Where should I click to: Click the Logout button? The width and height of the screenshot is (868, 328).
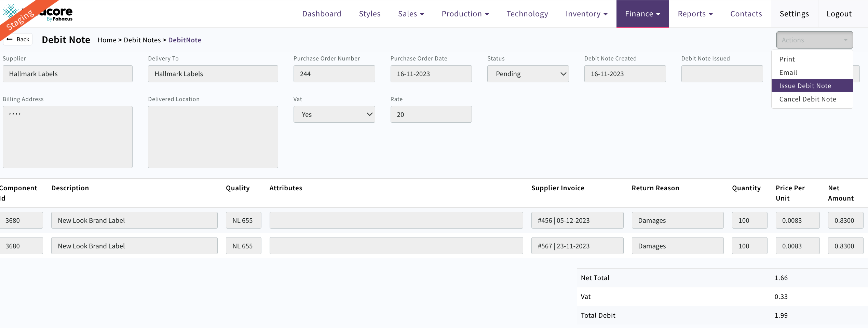click(839, 14)
